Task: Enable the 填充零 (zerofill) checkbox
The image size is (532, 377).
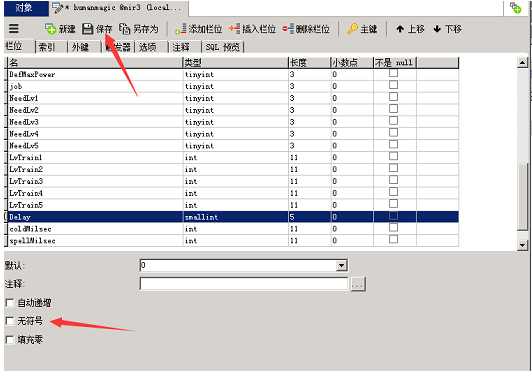Action: tap(10, 339)
